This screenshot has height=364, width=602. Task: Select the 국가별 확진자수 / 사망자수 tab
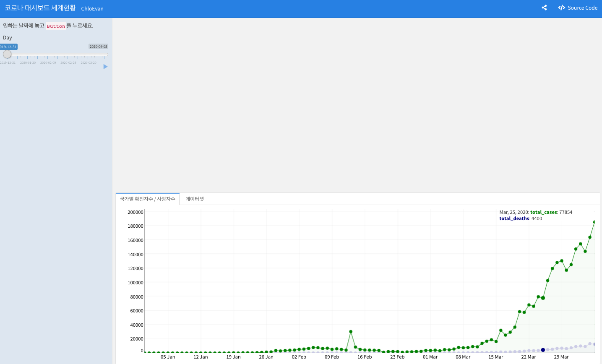click(x=148, y=199)
